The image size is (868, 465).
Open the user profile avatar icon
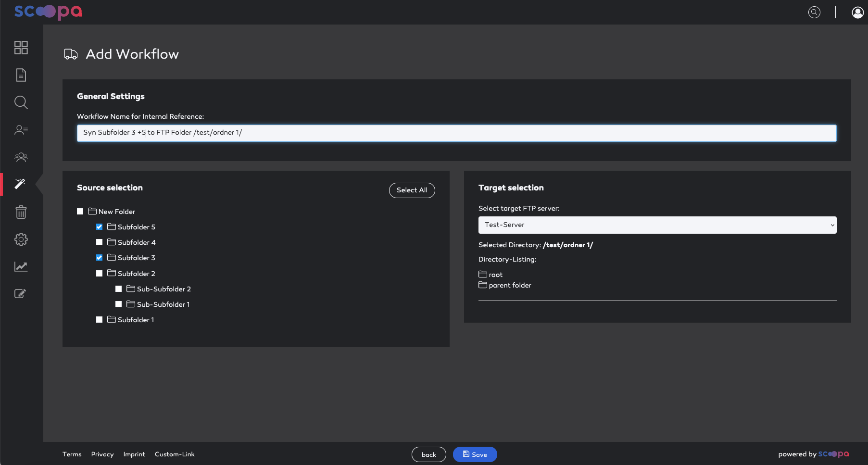pyautogui.click(x=857, y=13)
